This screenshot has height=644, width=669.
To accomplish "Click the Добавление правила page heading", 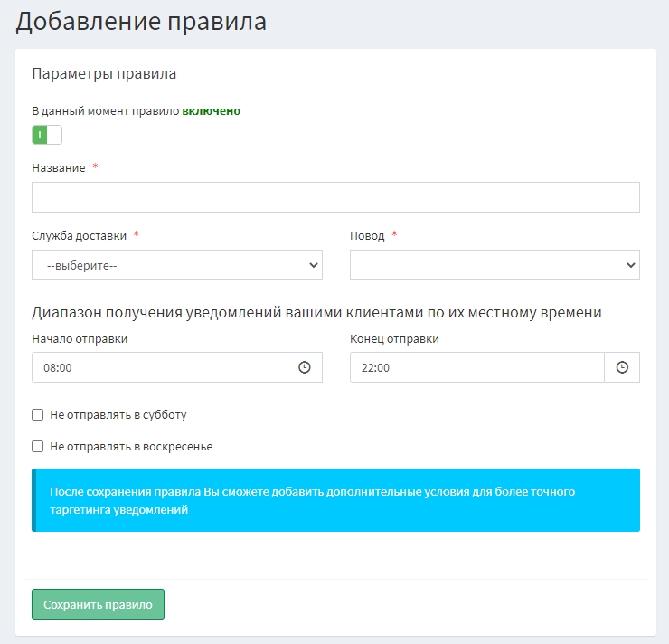I will (141, 22).
